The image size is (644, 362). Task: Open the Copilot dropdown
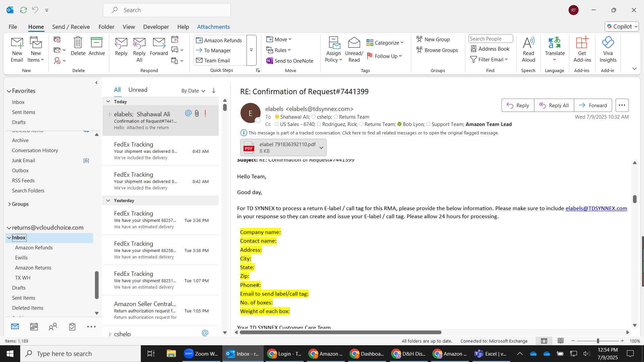click(622, 26)
